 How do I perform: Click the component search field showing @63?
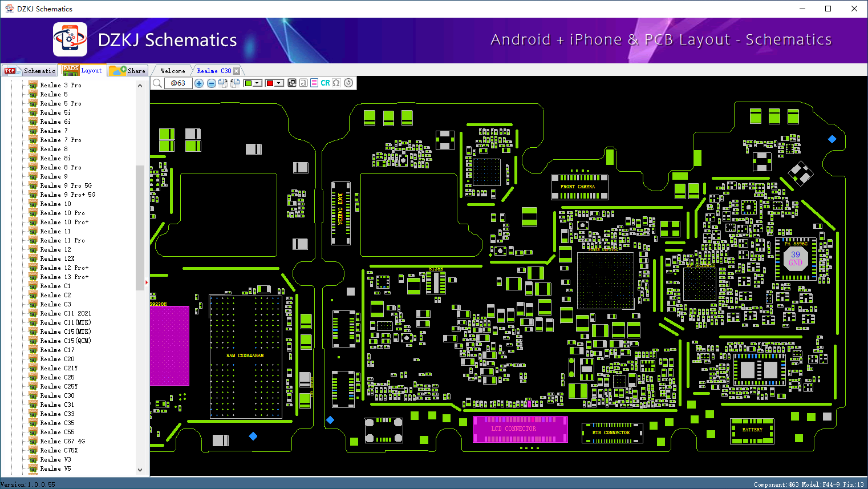(178, 83)
